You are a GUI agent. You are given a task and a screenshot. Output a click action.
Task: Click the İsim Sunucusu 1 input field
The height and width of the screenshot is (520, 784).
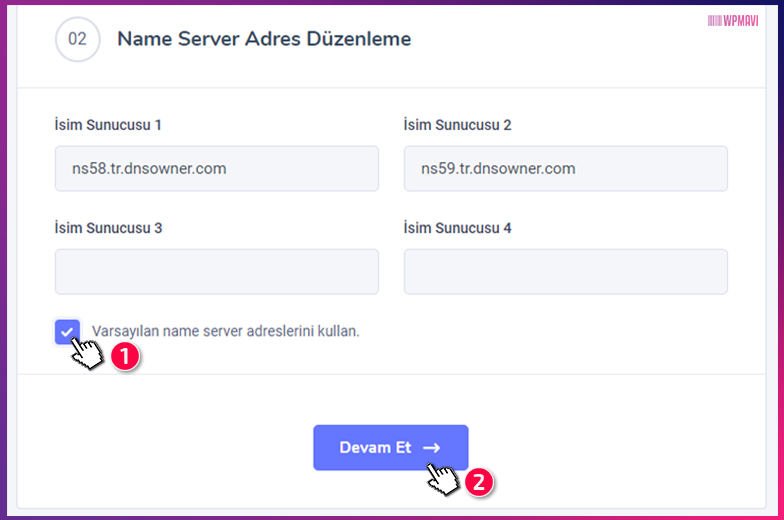pyautogui.click(x=216, y=168)
